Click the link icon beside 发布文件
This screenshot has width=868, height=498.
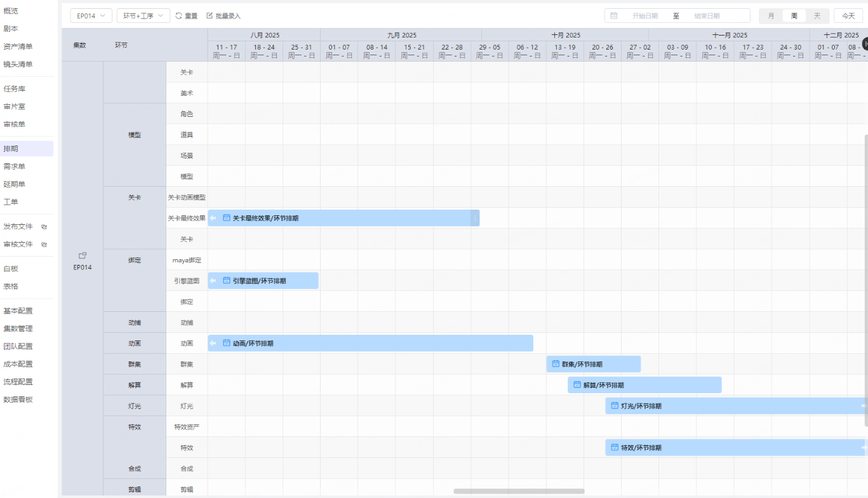(x=44, y=227)
